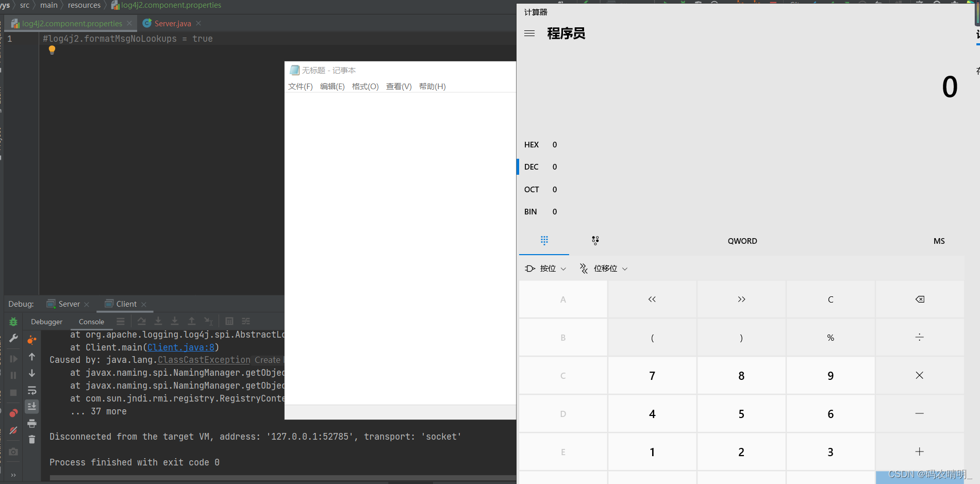Click the C clear key in Calculator
The width and height of the screenshot is (980, 484).
[x=830, y=299]
